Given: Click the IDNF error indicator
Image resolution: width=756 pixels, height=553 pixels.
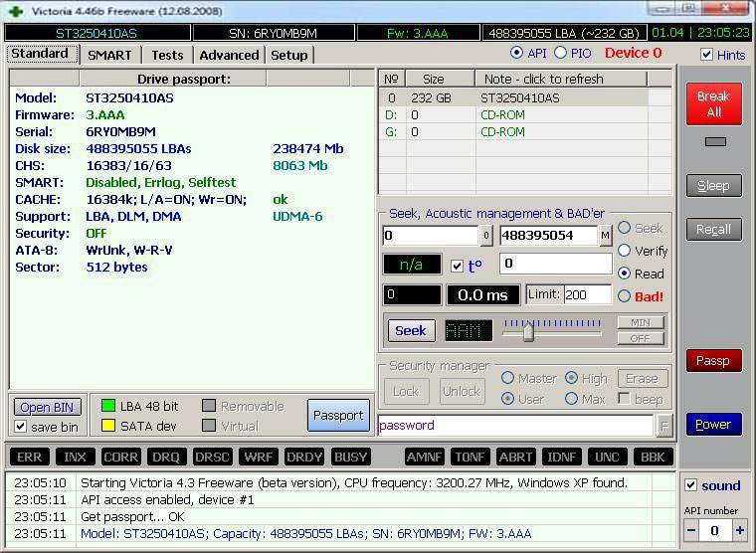Looking at the screenshot, I should 562,458.
